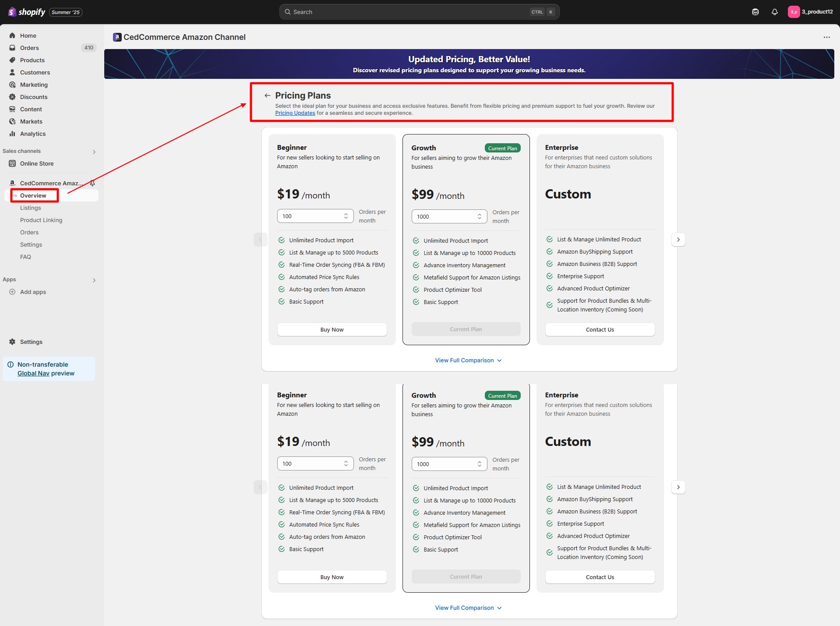Click the Markets globe icon in sidebar

click(12, 121)
